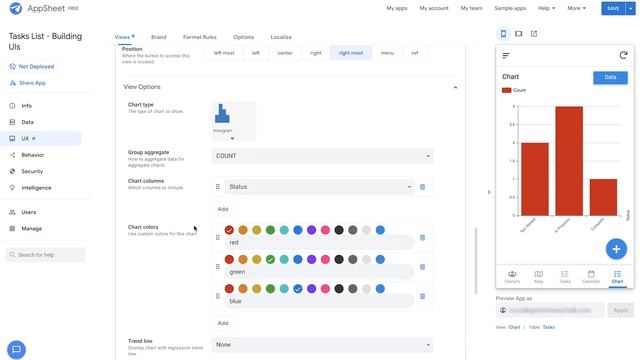Click the SAVE button
This screenshot has width=640, height=360.
[x=613, y=8]
